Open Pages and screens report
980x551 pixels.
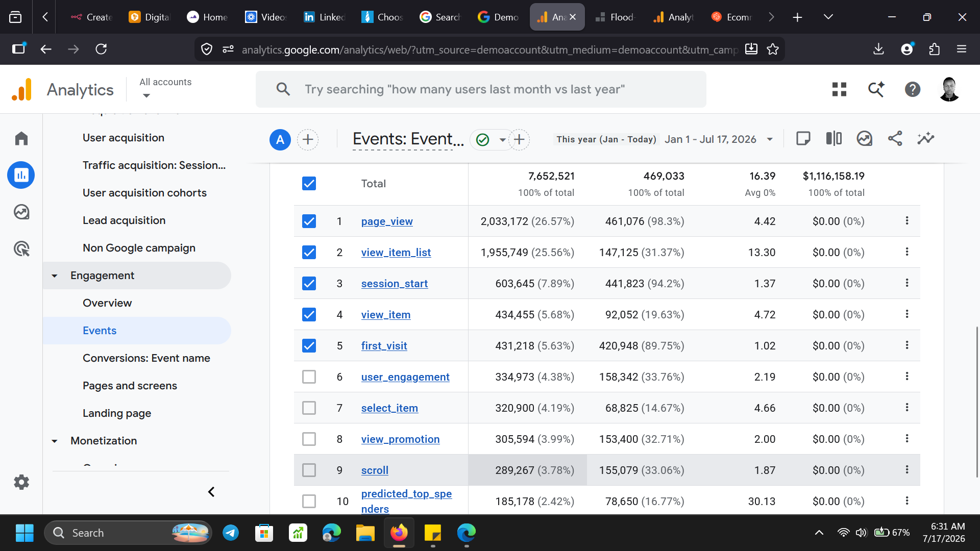(x=130, y=386)
